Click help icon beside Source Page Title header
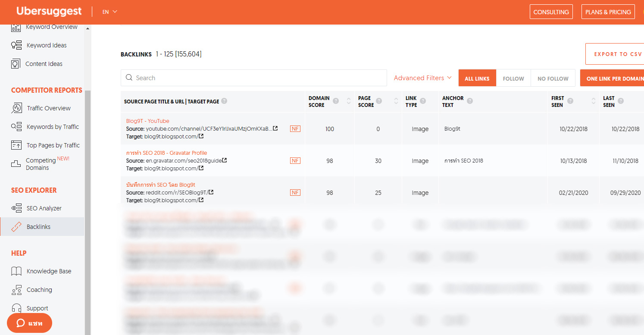This screenshot has height=335, width=644. click(x=224, y=101)
